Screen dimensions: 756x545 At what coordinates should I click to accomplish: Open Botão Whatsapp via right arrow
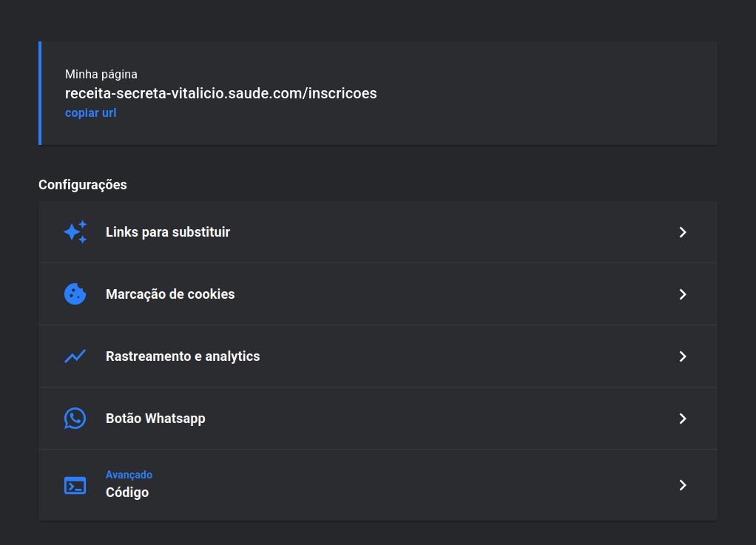683,419
